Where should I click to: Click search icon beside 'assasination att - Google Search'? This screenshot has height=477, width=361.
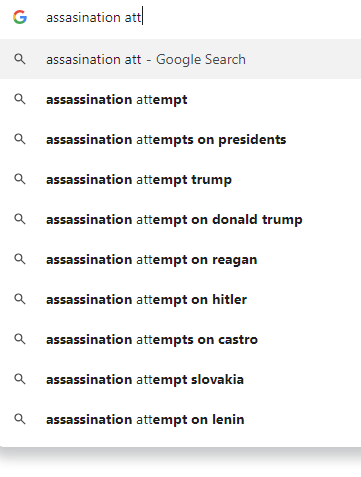(x=20, y=59)
